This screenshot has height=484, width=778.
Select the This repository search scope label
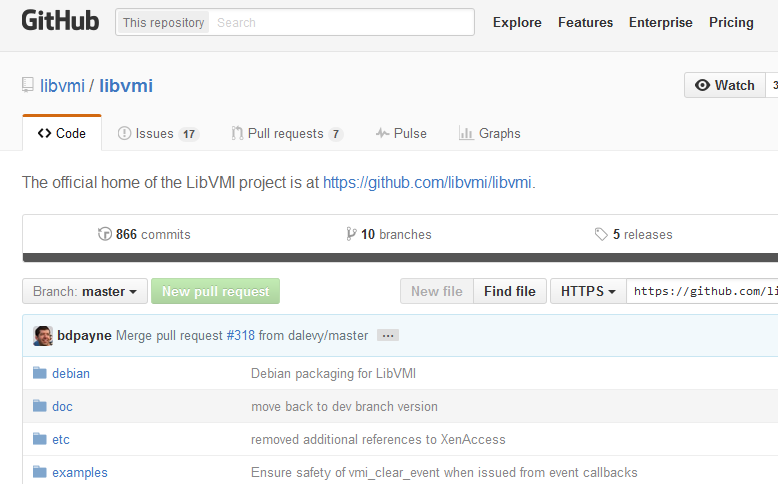[163, 22]
